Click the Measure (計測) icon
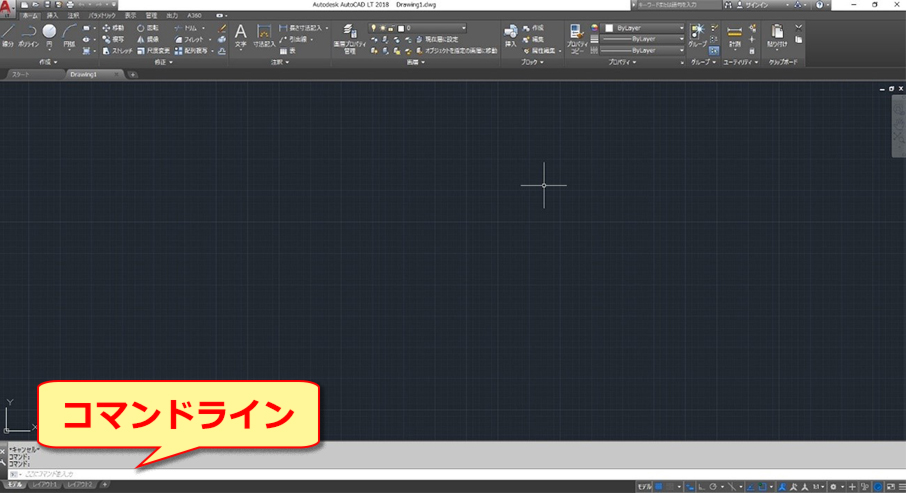 pos(734,35)
